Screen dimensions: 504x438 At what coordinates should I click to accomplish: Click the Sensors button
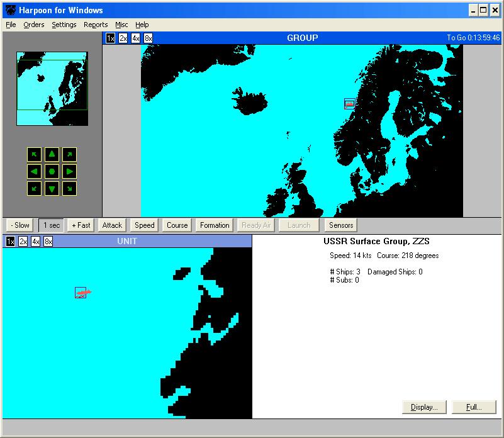click(x=341, y=225)
